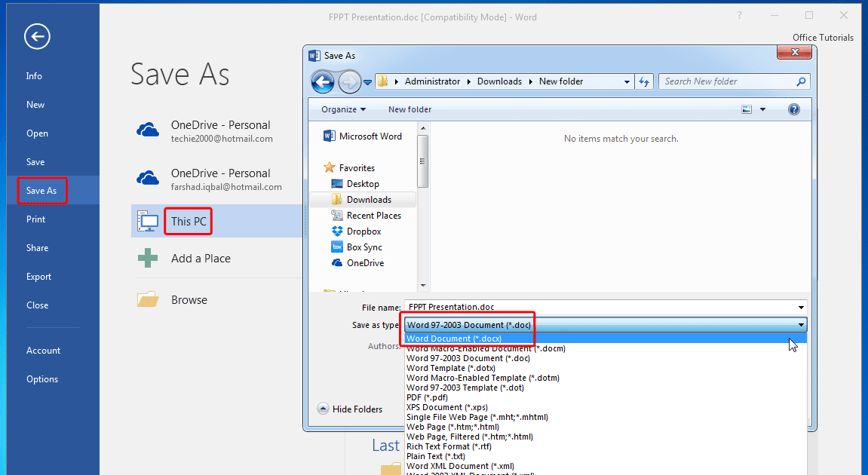Open Options in backstage sidebar
Viewport: 868px width, 475px height.
53,379
